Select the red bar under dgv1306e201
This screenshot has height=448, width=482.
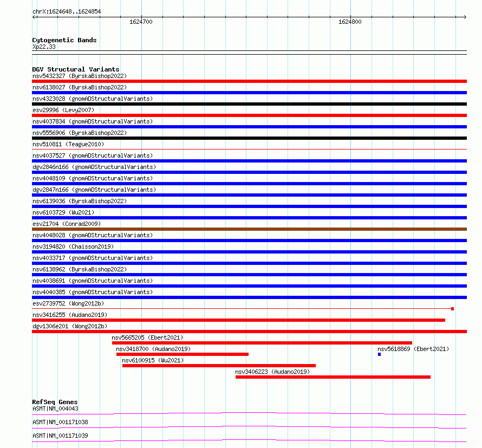[x=249, y=332]
